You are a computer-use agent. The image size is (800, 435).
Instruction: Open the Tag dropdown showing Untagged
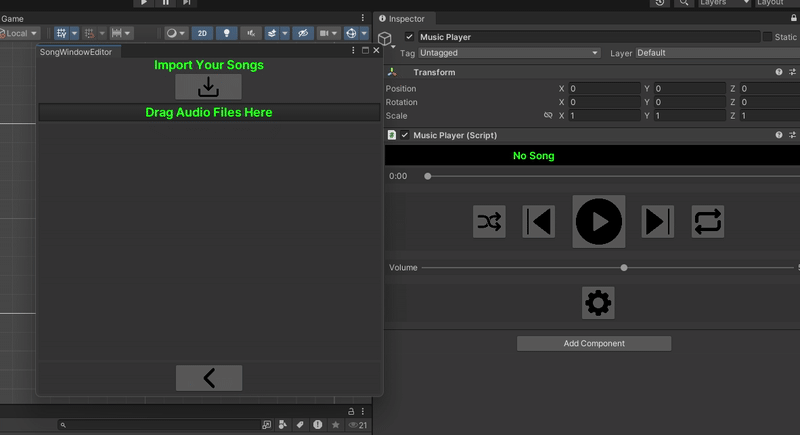509,53
